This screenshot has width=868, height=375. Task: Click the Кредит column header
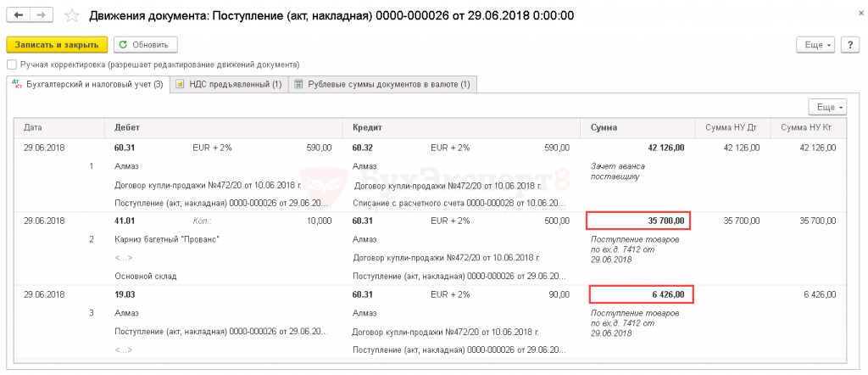[462, 128]
